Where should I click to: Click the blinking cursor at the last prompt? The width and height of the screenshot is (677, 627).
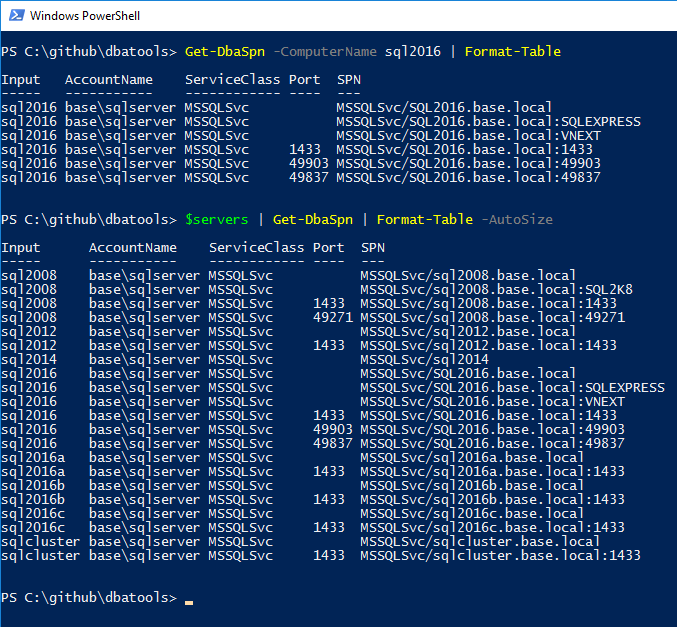click(x=189, y=599)
